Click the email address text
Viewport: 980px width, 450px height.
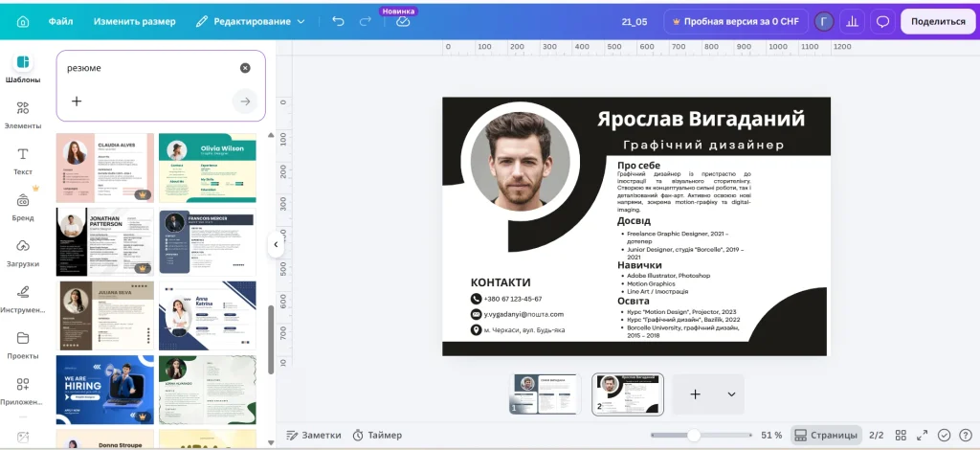click(x=523, y=314)
